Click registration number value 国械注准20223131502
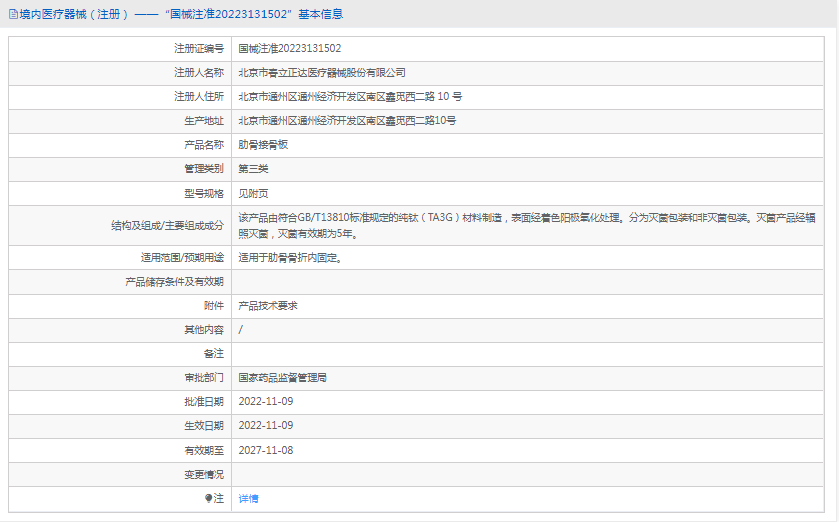Viewport: 839px width, 522px height. coord(289,49)
